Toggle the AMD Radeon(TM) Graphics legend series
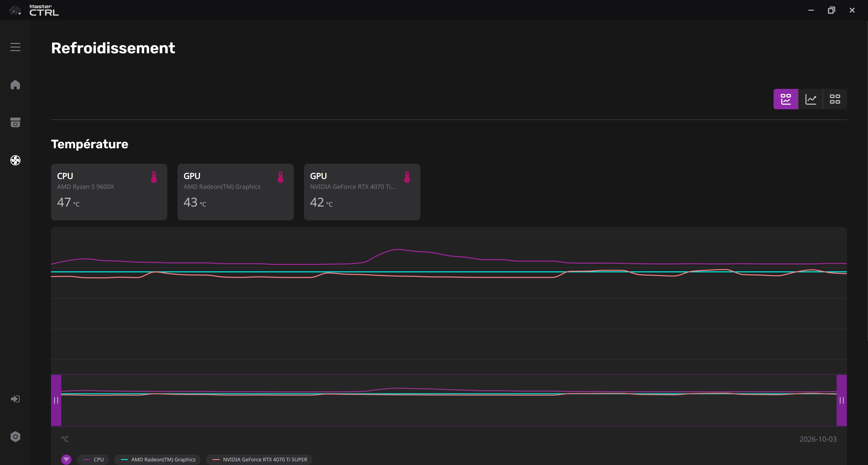 point(157,460)
